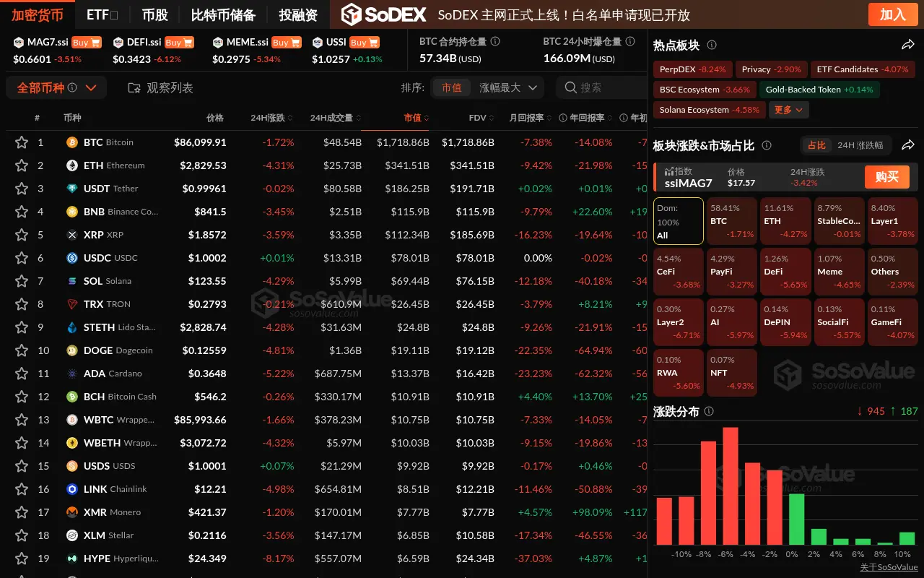The image size is (924, 578).
Task: Click the SoDEX logo icon in the top banner
Action: tap(352, 14)
